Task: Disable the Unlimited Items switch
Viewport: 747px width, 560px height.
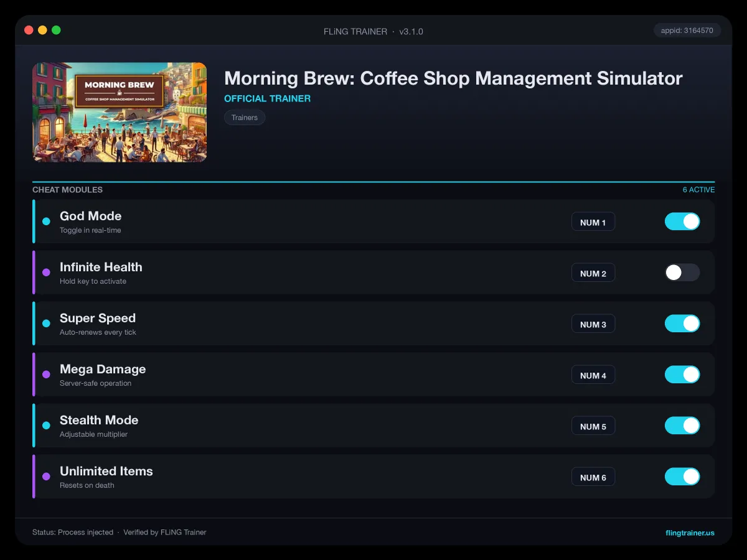Action: tap(682, 477)
